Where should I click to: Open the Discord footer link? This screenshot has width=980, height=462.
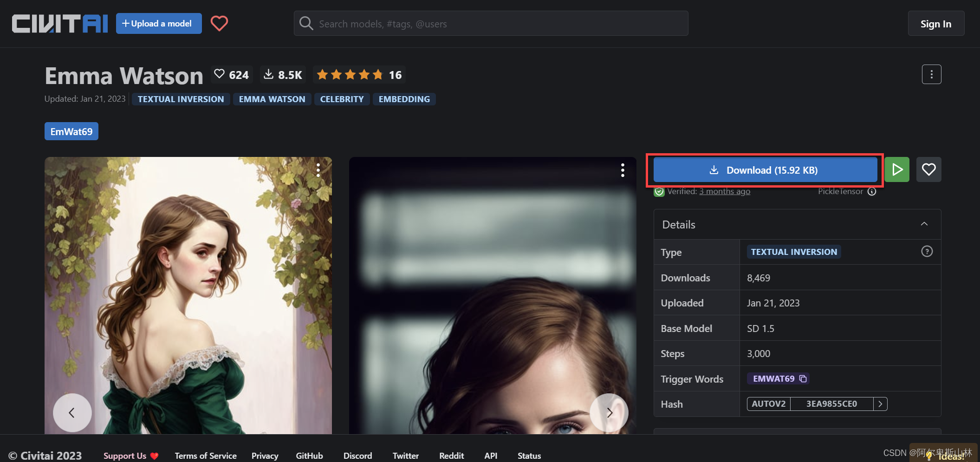358,456
